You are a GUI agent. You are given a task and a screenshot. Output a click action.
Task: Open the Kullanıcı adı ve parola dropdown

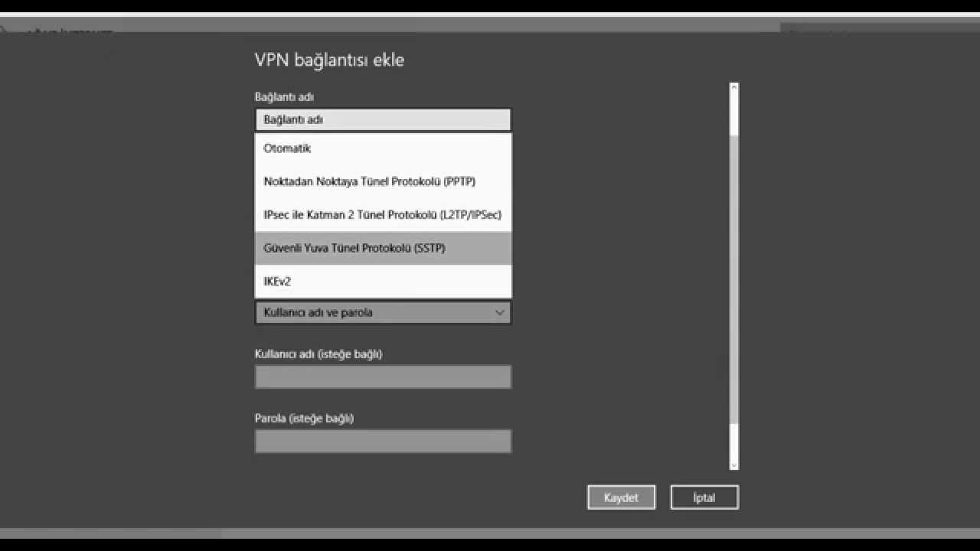point(383,312)
